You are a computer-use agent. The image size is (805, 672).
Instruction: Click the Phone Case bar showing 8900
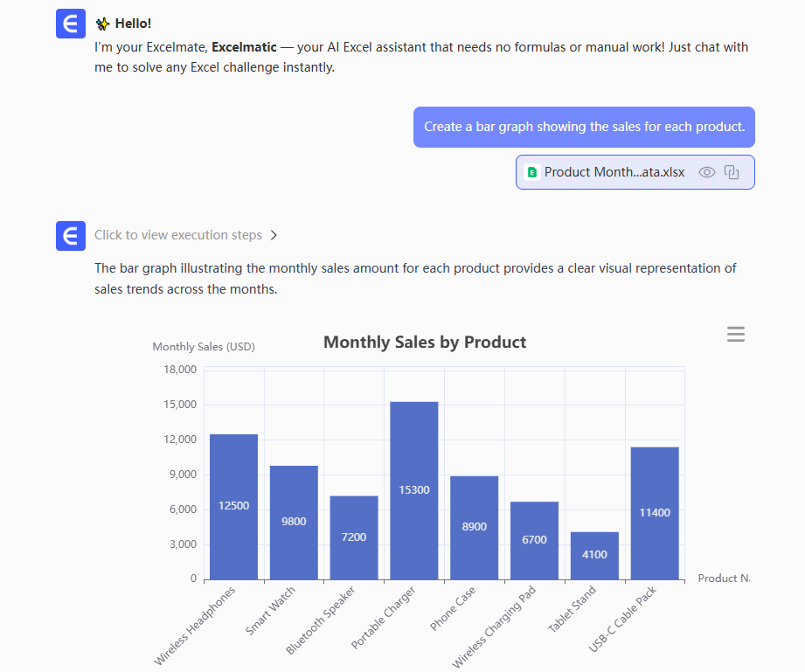click(x=475, y=528)
